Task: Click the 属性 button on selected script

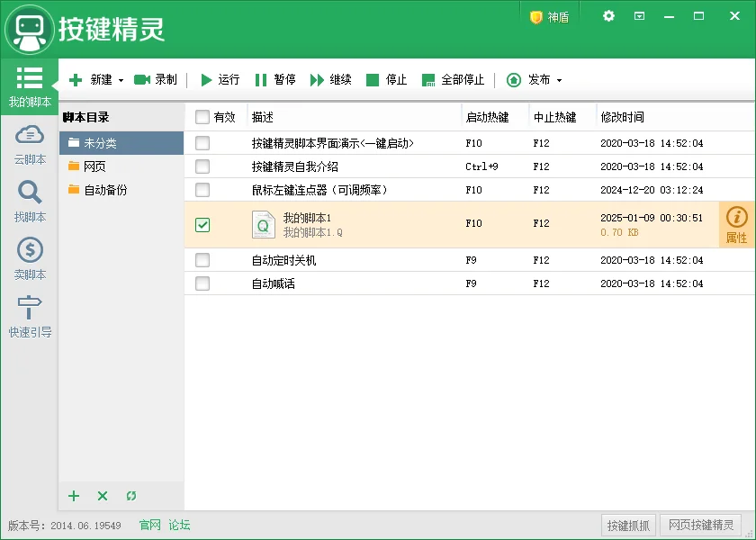Action: (x=737, y=224)
